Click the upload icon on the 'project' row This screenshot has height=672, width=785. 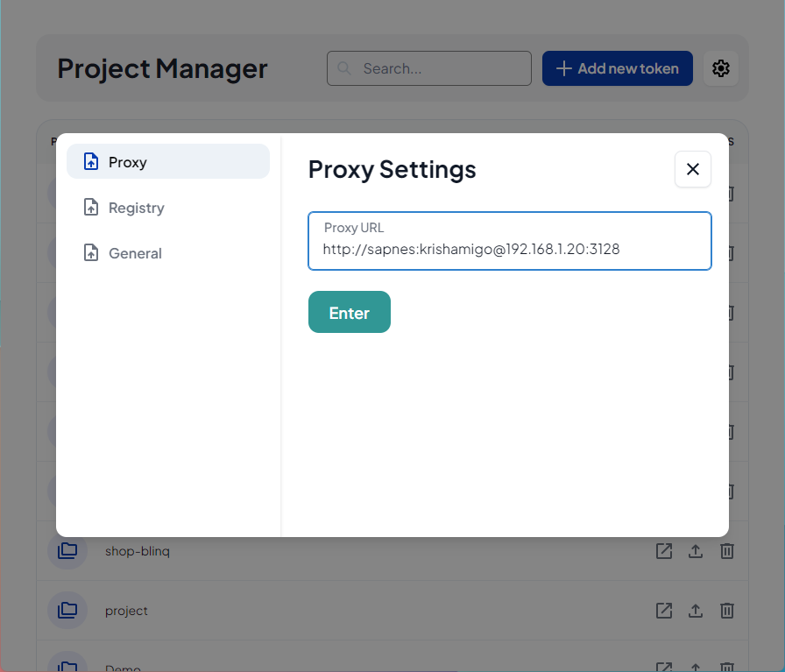pyautogui.click(x=696, y=611)
